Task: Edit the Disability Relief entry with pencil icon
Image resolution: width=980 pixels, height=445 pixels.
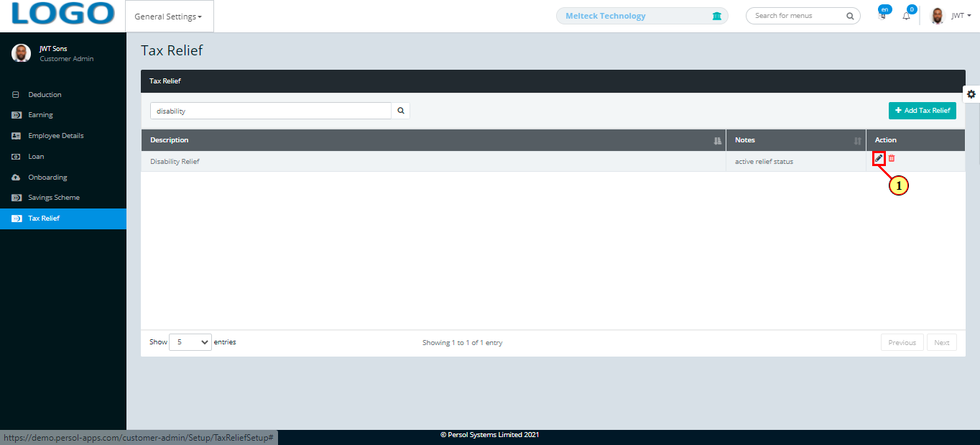Action: point(879,158)
